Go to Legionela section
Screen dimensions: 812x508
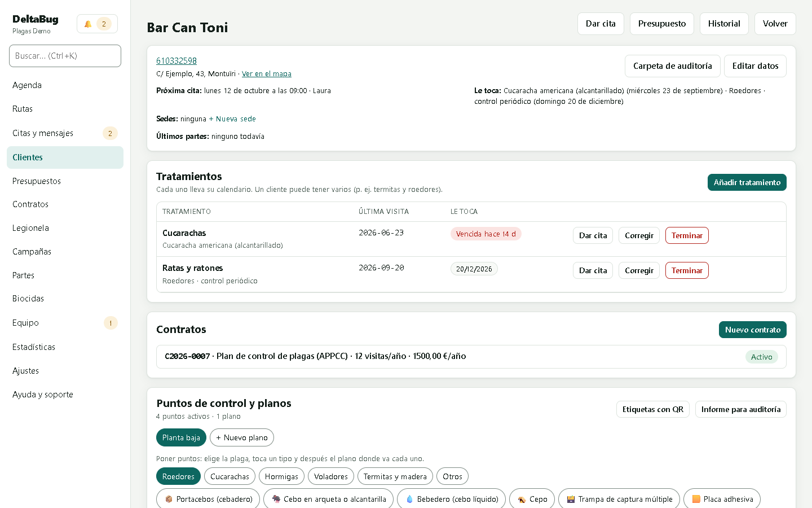pos(65,228)
